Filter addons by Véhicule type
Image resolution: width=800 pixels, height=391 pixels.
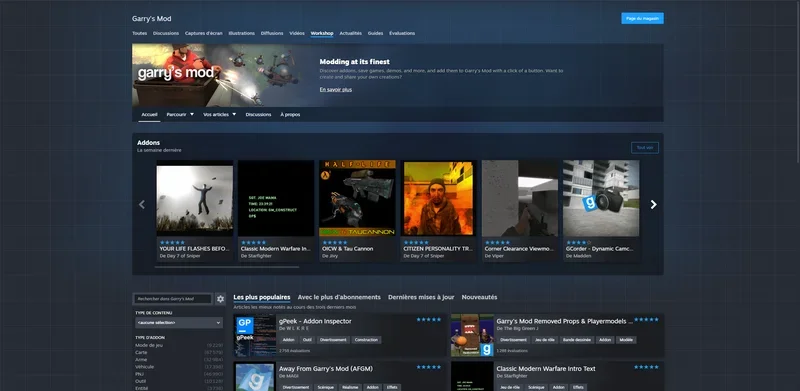pos(144,366)
